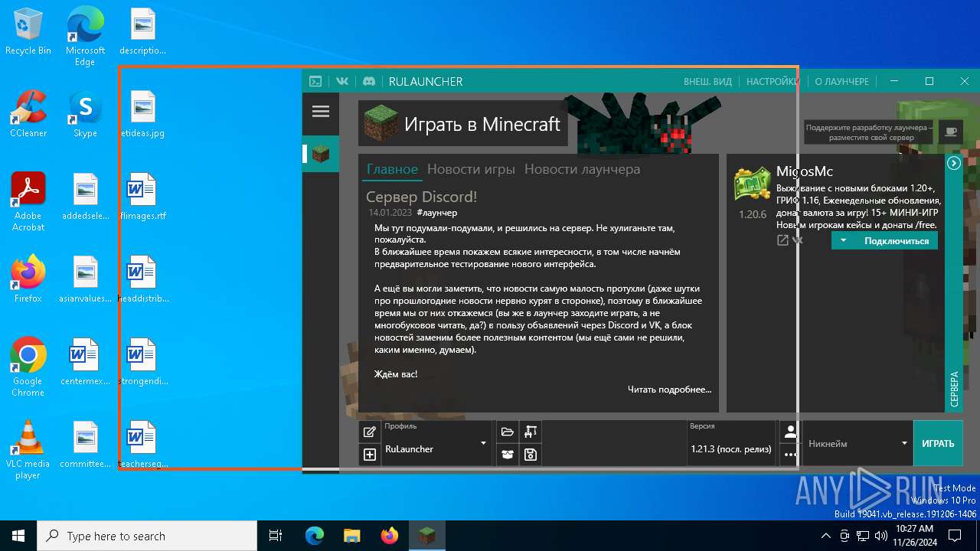Click the MigosMc server logo thumbnail
Screen dimensions: 980x551
click(752, 184)
